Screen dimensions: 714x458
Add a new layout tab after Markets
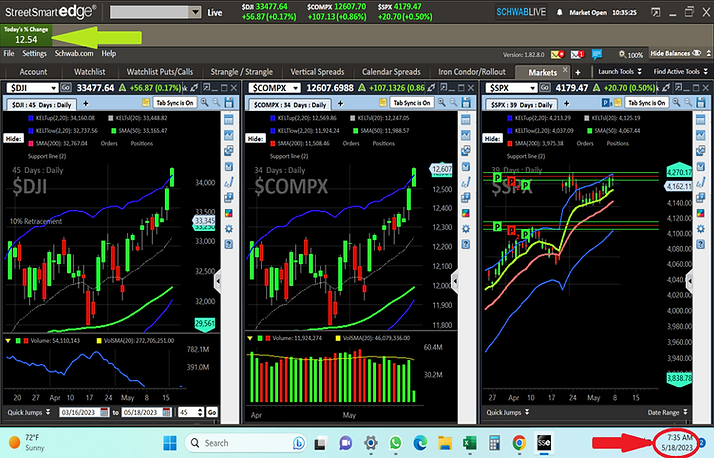coord(577,72)
